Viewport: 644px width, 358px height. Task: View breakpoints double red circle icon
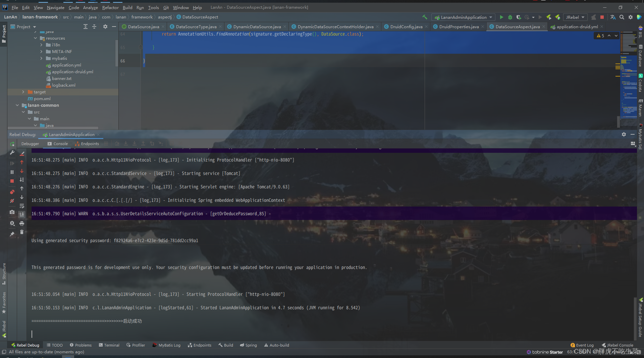[x=12, y=192]
